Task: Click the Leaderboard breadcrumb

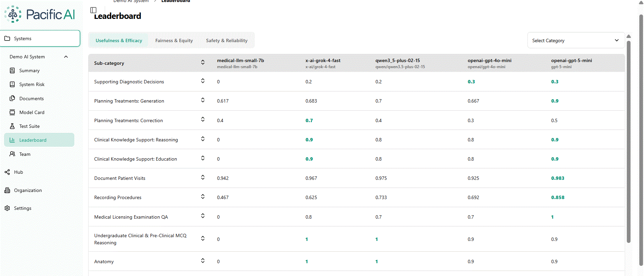Action: (x=176, y=1)
